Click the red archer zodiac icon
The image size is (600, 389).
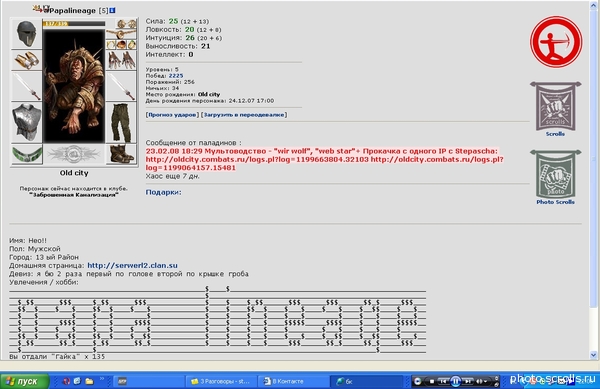pos(556,42)
